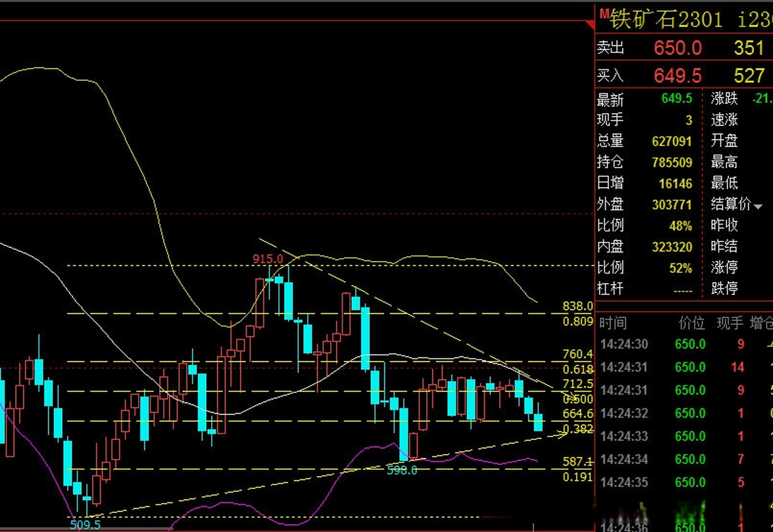
Task: Click the 14:24:30 tick time
Action: click(x=624, y=344)
